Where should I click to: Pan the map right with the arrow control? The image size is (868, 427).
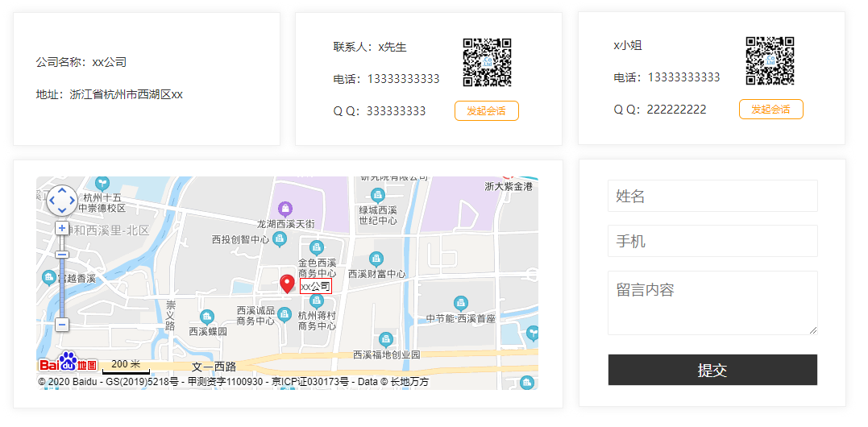click(x=72, y=201)
